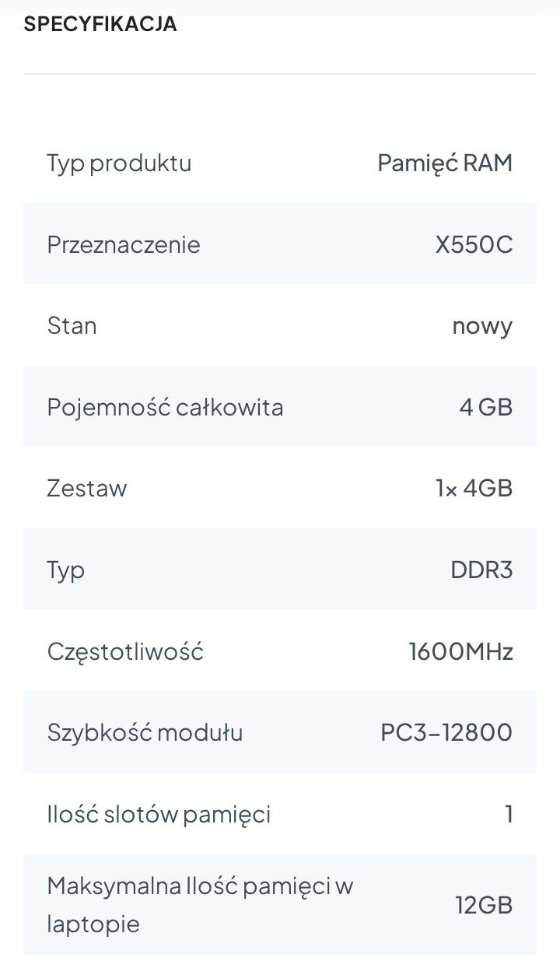Select the SPECYFIKACJA section heading
560x961 pixels.
100,24
